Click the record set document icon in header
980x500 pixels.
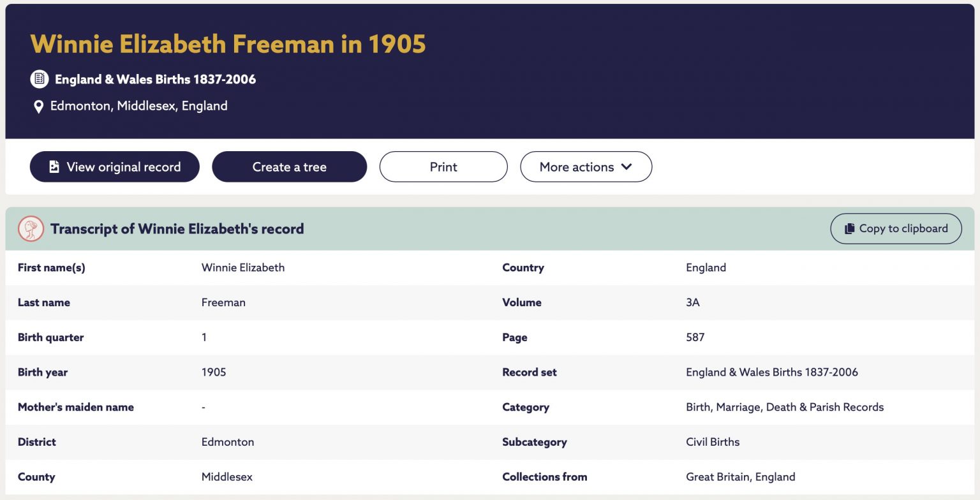pyautogui.click(x=40, y=79)
